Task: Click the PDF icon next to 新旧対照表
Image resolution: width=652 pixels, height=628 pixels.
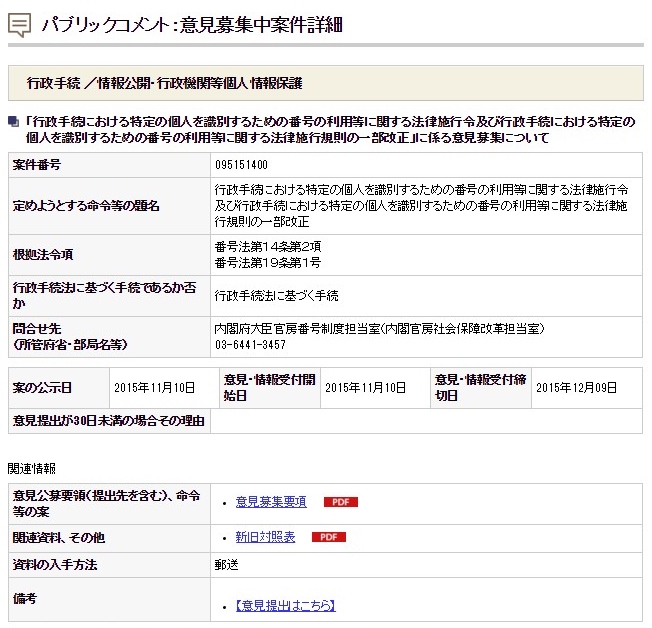Action: coord(329,537)
